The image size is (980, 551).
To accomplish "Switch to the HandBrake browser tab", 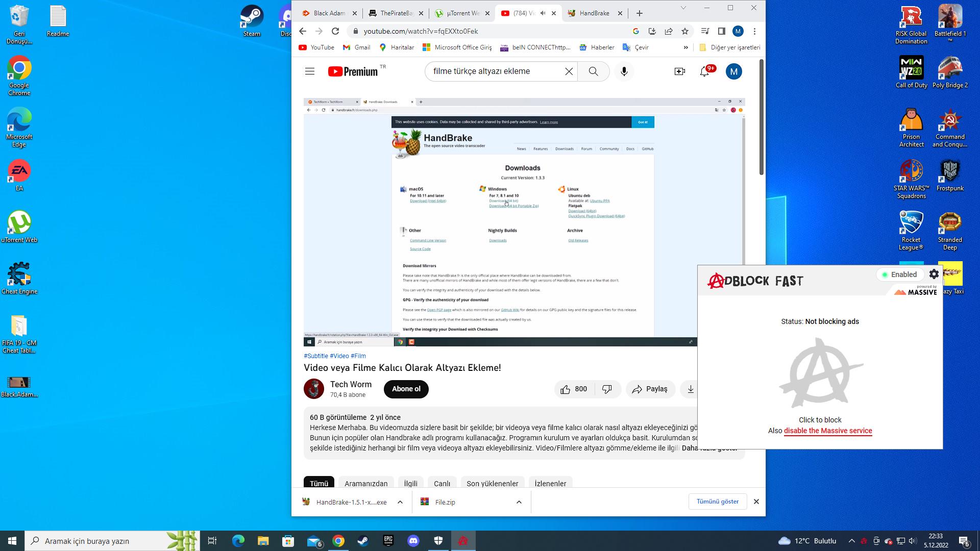I will pyautogui.click(x=594, y=13).
